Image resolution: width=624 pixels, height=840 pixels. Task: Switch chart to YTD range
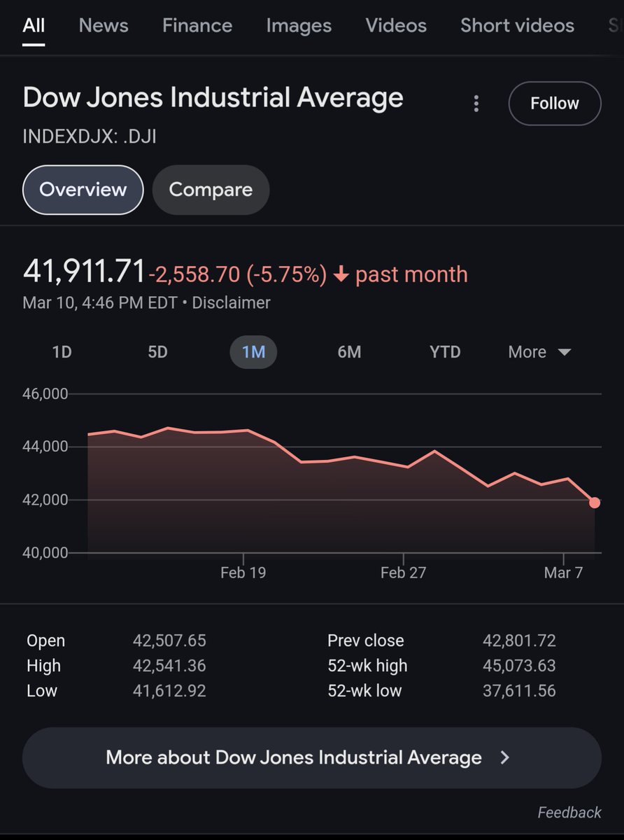point(445,352)
